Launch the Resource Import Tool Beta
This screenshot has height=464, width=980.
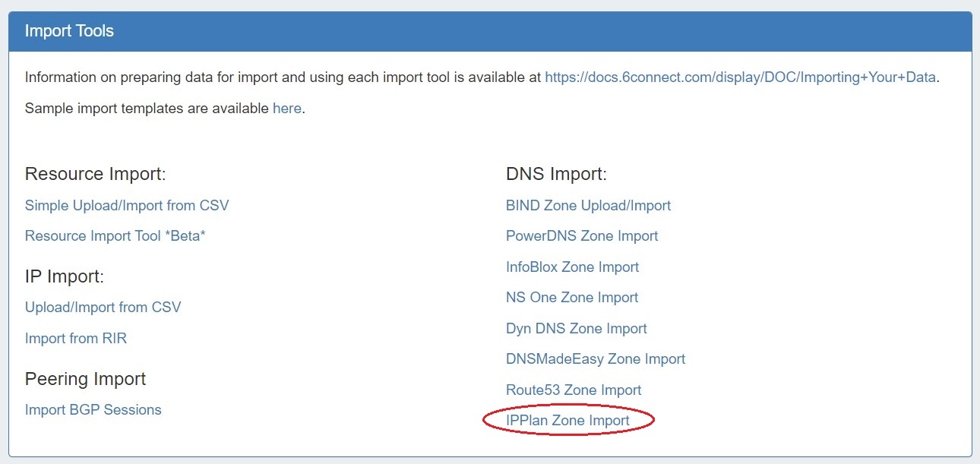(x=115, y=235)
